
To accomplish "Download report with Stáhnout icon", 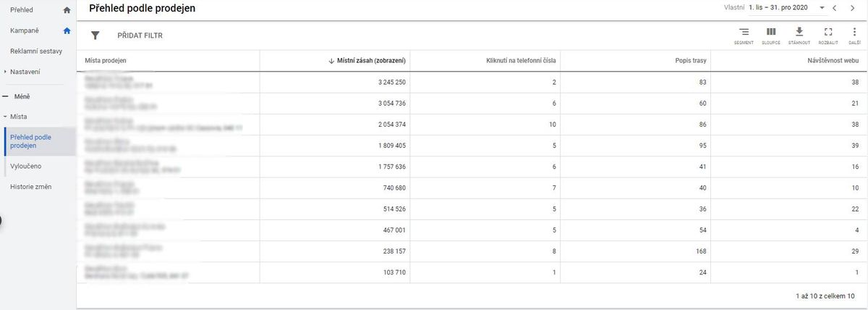I will 799,35.
